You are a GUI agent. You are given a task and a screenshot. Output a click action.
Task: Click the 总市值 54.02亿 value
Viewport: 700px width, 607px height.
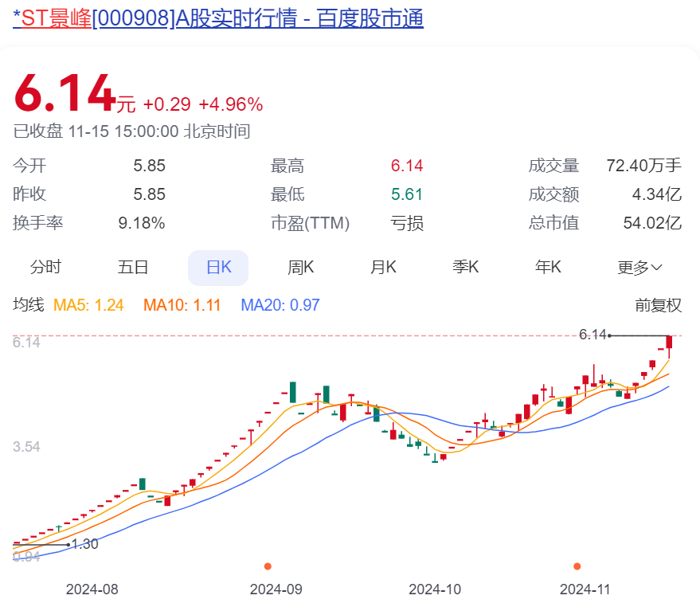[x=652, y=223]
